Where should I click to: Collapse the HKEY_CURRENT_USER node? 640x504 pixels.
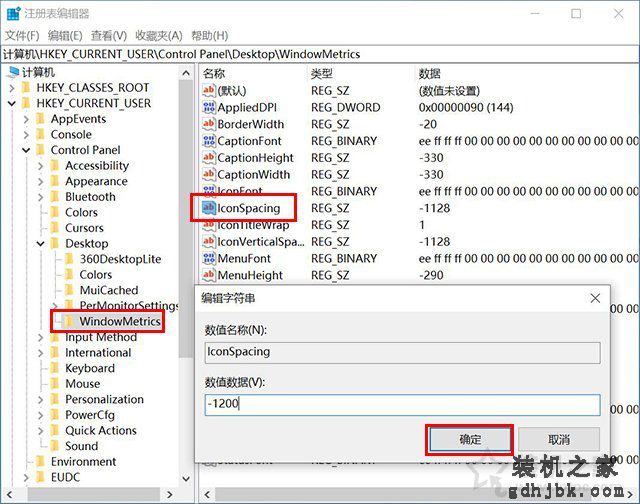point(12,104)
